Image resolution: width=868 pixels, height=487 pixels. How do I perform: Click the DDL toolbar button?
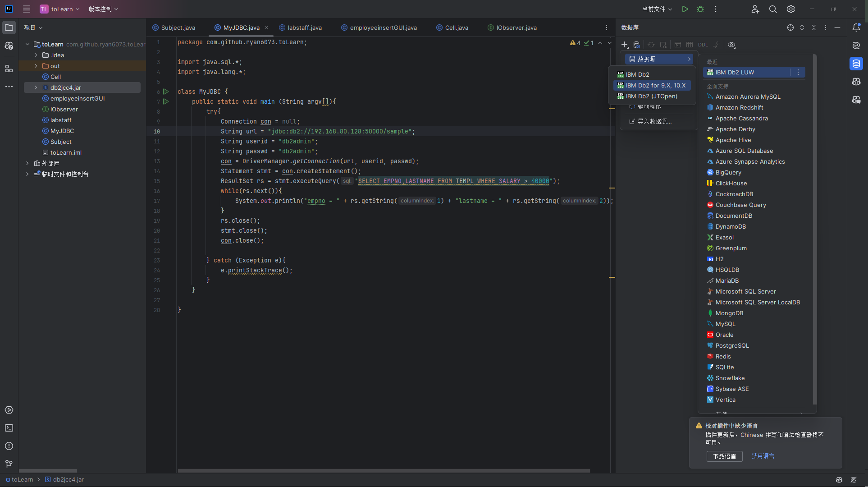(x=703, y=45)
